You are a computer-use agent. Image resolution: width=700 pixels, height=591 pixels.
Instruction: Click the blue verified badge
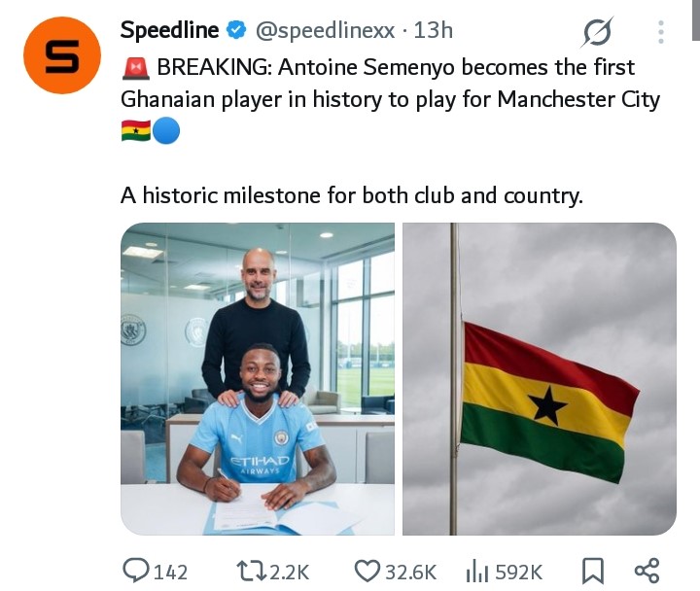click(236, 31)
